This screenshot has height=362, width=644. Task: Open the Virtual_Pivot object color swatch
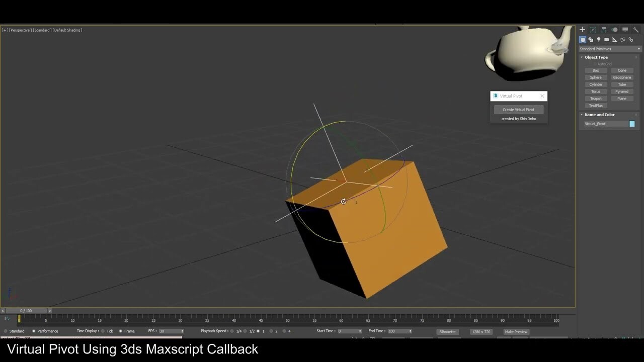click(632, 124)
